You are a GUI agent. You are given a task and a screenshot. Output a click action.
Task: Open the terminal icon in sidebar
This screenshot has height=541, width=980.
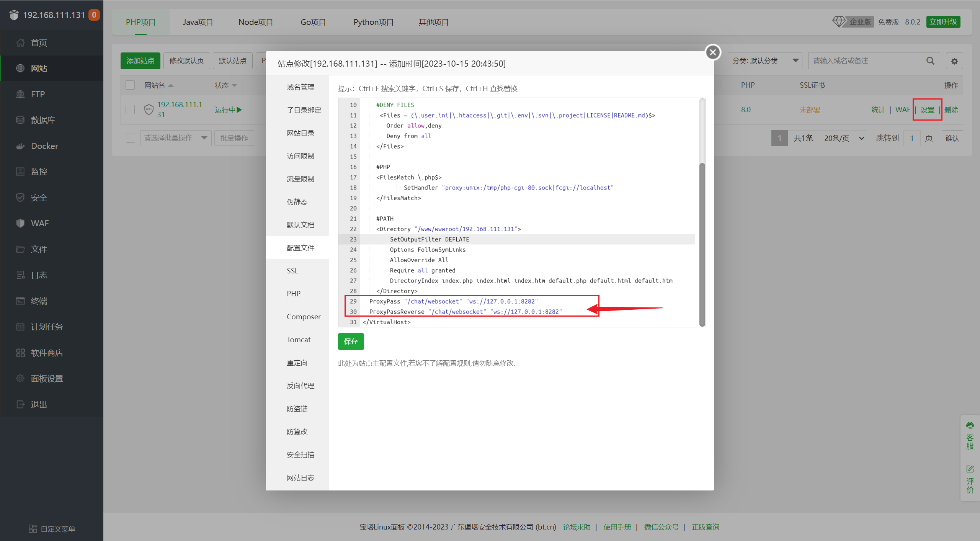click(20, 301)
